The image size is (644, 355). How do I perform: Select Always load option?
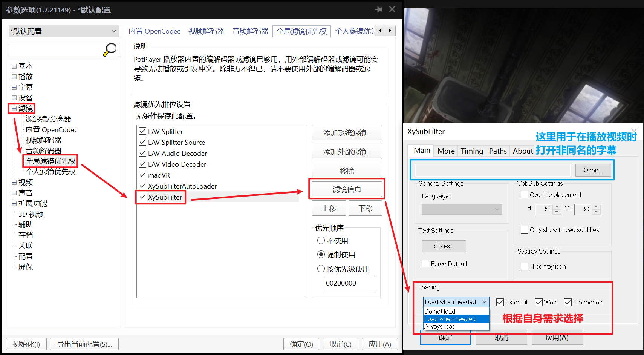click(x=456, y=326)
